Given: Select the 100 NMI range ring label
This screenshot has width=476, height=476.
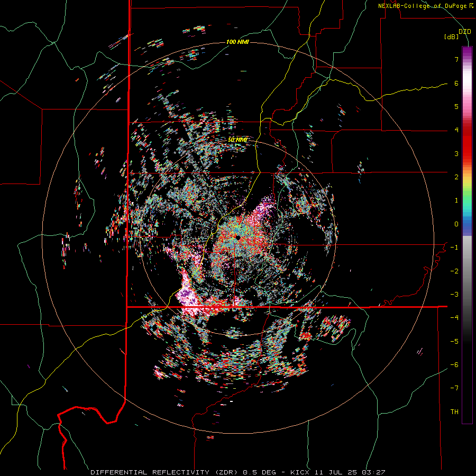Looking at the screenshot, I should pyautogui.click(x=237, y=42).
